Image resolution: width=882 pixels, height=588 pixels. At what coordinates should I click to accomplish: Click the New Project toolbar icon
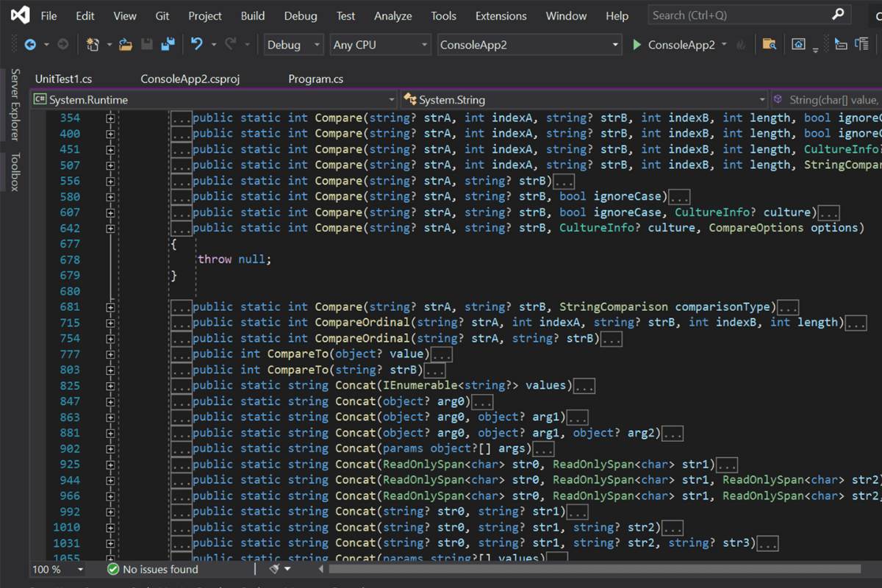tap(93, 45)
